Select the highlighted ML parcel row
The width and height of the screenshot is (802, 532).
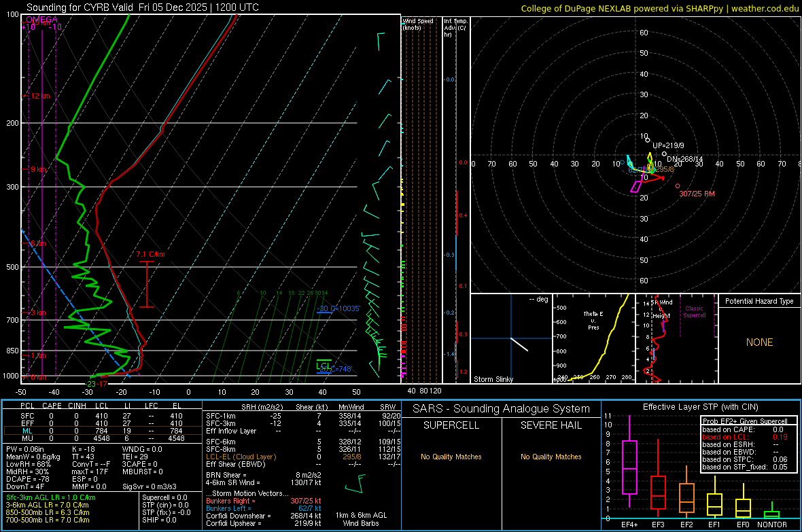point(101,431)
